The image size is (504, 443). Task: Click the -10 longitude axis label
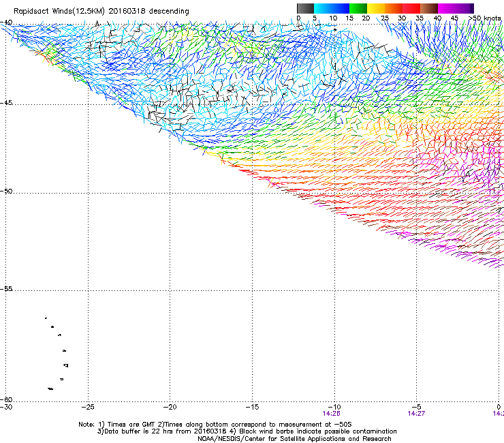[334, 407]
